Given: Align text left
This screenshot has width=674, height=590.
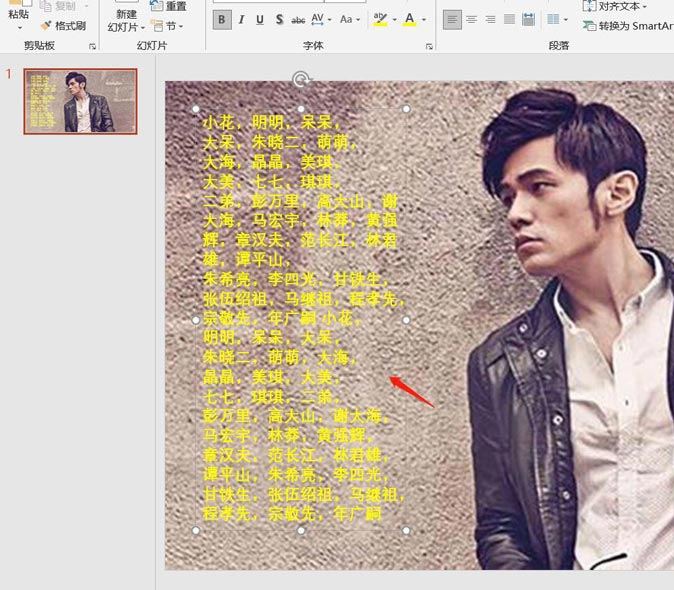Looking at the screenshot, I should 453,20.
